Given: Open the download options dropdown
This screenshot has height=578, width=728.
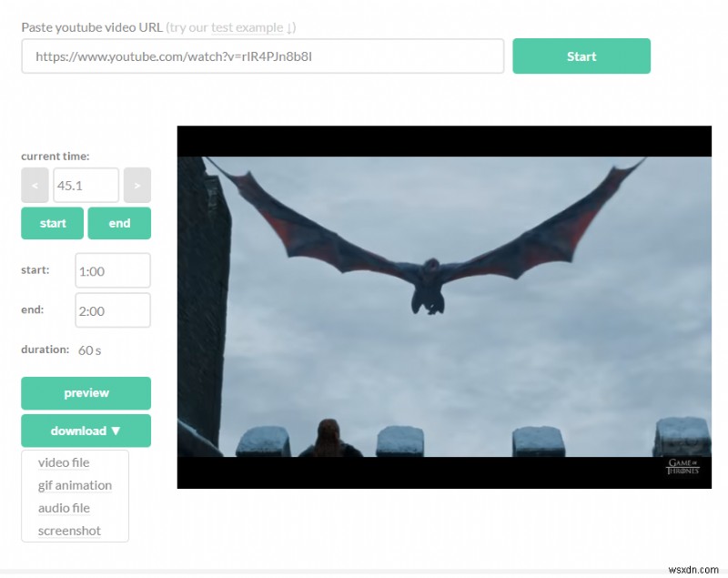Looking at the screenshot, I should (x=86, y=430).
